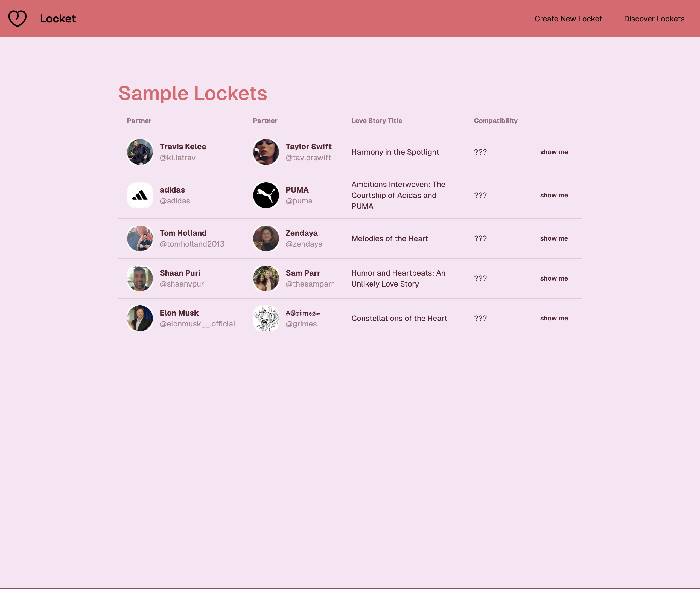Click the Locket brand name text

coord(58,19)
